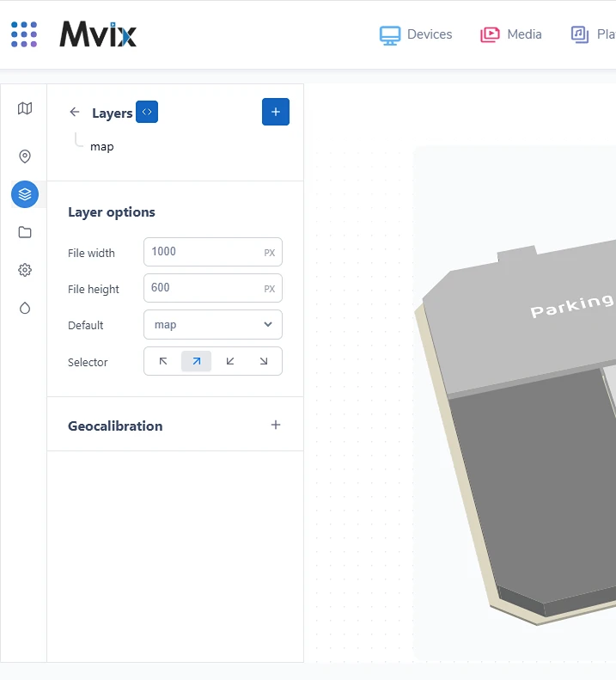The image size is (616, 680).
Task: Choose bottom-right selector arrow
Action: point(264,361)
